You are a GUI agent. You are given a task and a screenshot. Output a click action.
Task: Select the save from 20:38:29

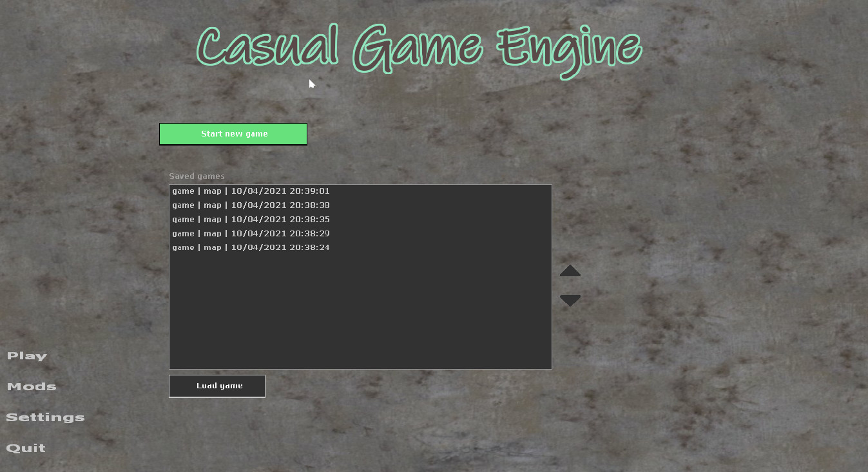(251, 233)
